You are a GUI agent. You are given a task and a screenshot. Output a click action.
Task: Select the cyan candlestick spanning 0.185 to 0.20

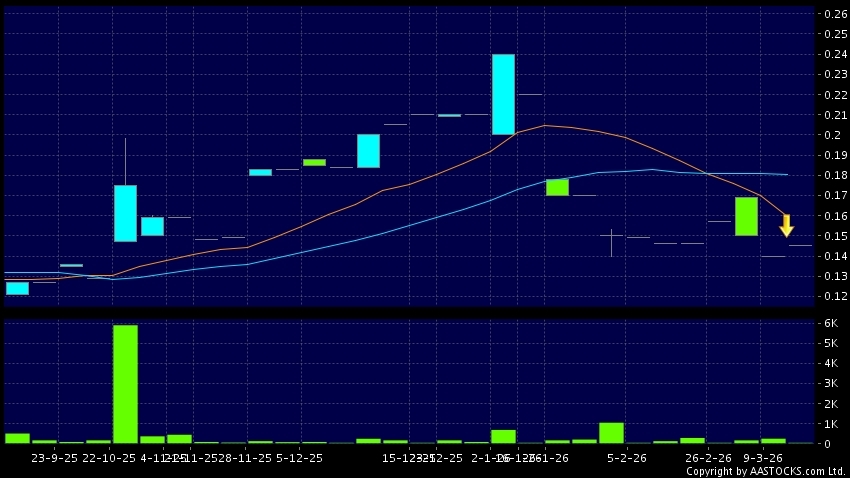click(x=368, y=151)
